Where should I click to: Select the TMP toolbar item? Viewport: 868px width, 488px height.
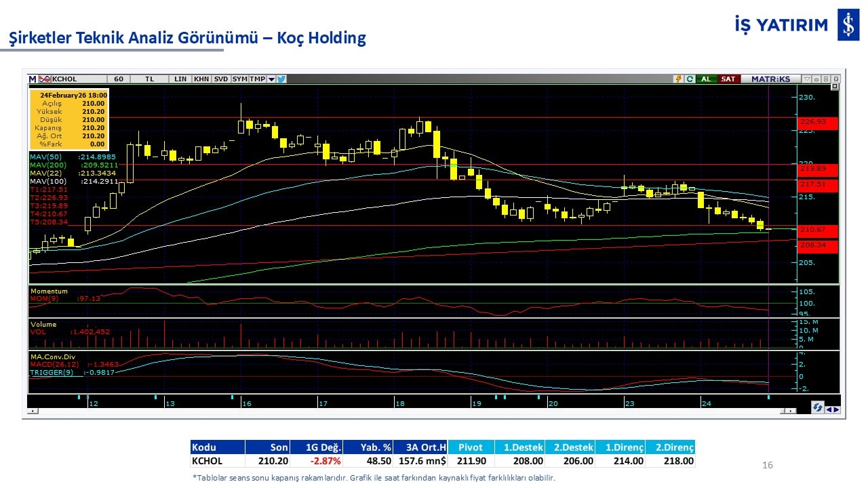[x=258, y=79]
